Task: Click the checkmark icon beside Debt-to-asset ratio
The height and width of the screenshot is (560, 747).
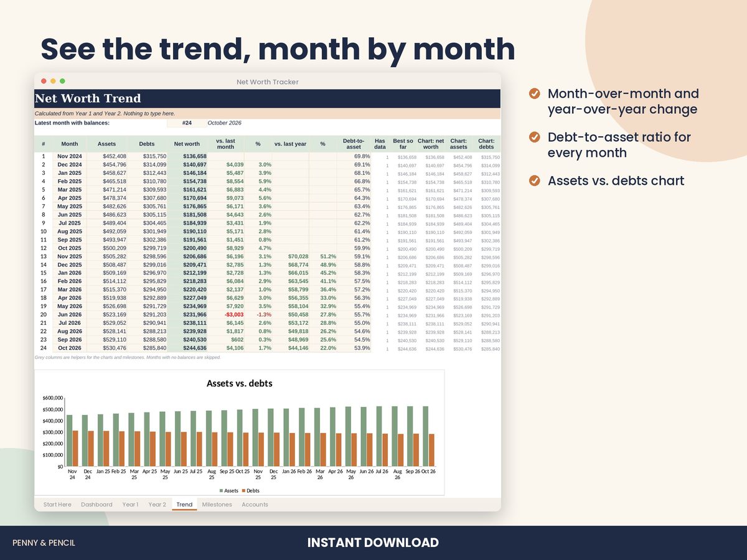Action: (x=534, y=138)
